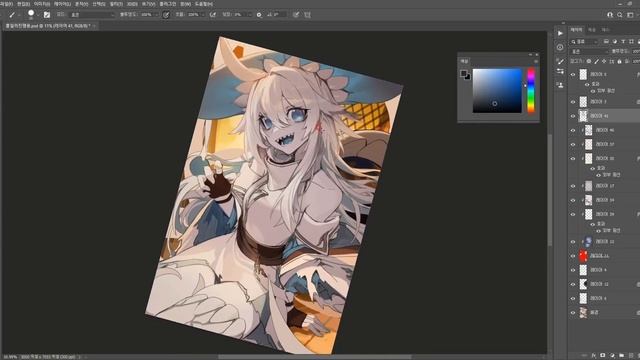The height and width of the screenshot is (360, 640).
Task: Switch to the 패스 Paths tab
Action: [x=605, y=30]
